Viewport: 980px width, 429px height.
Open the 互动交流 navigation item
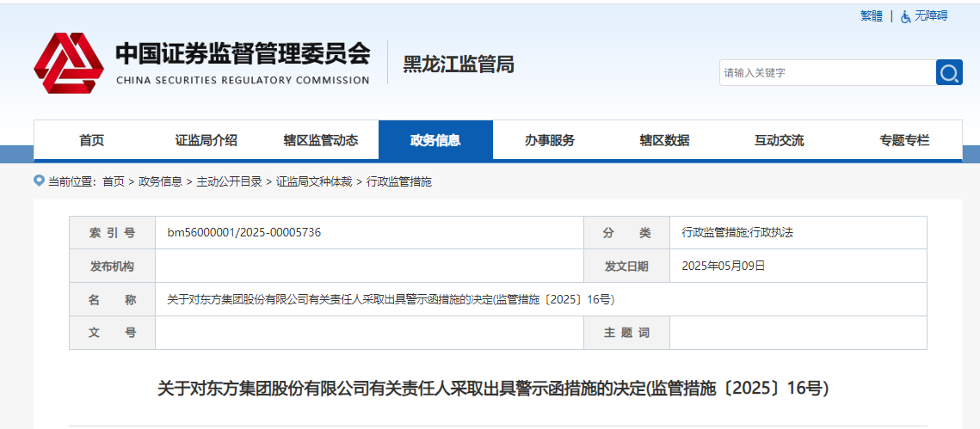[x=779, y=141]
